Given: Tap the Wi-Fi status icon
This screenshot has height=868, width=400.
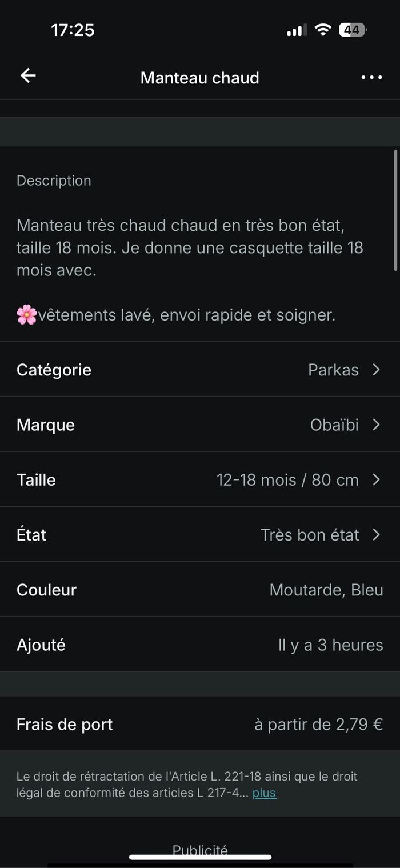Looking at the screenshot, I should click(323, 30).
